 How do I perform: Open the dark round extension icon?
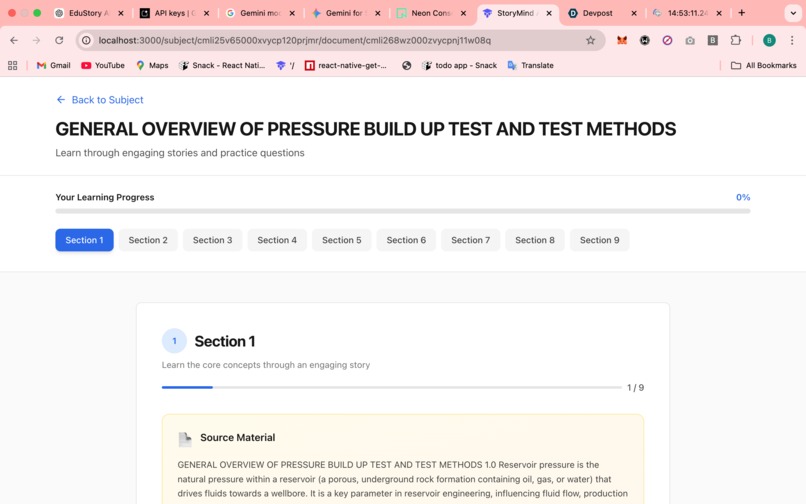tap(645, 40)
